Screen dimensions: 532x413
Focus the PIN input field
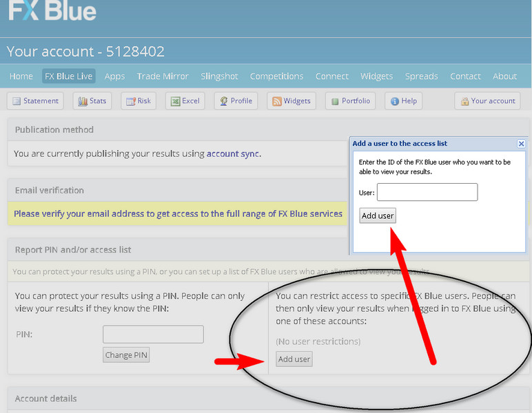pos(154,335)
